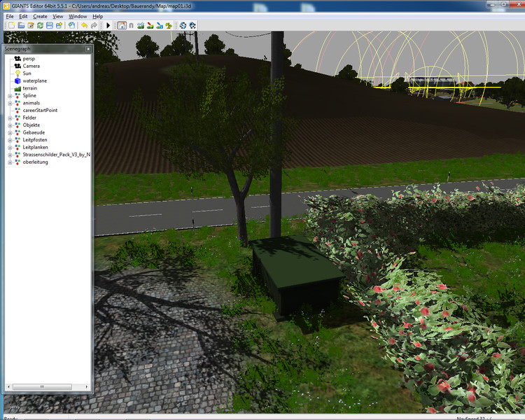Select the Camera node in Scenegraph
Image resolution: width=525 pixels, height=420 pixels.
31,66
